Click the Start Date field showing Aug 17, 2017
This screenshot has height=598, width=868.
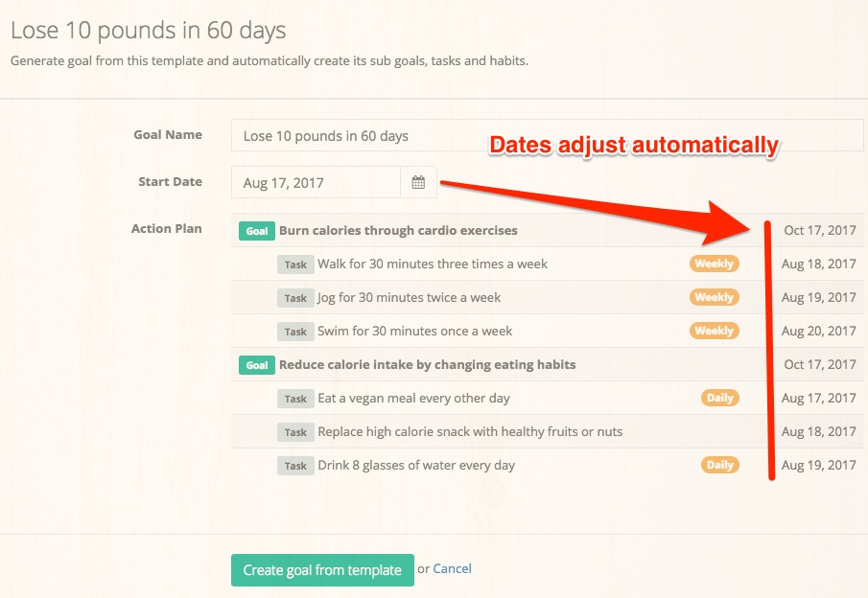coord(316,183)
